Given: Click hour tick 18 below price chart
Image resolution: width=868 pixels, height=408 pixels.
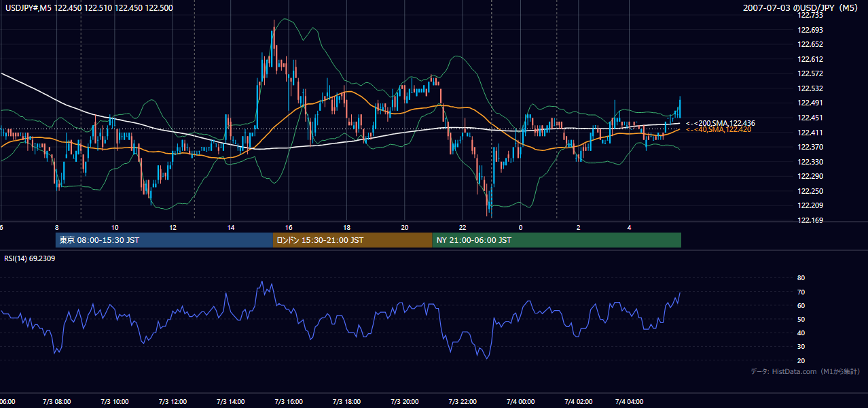Looking at the screenshot, I should (346, 228).
